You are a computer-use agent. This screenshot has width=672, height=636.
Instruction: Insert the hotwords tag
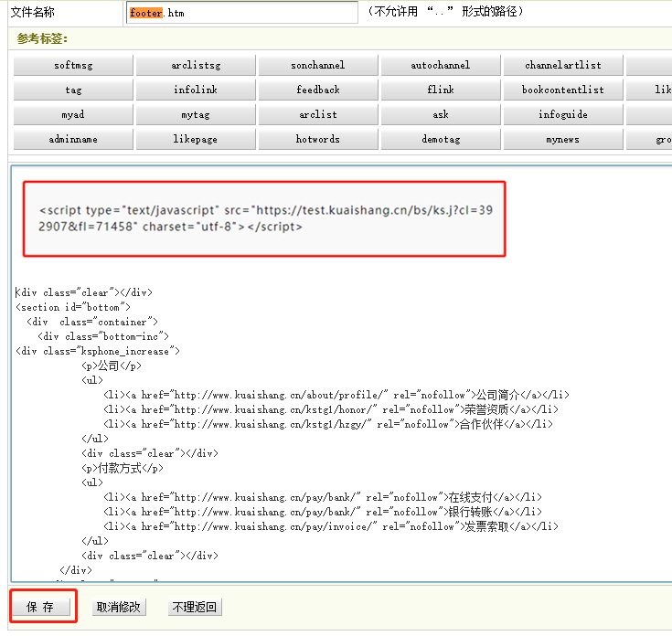pyautogui.click(x=318, y=140)
